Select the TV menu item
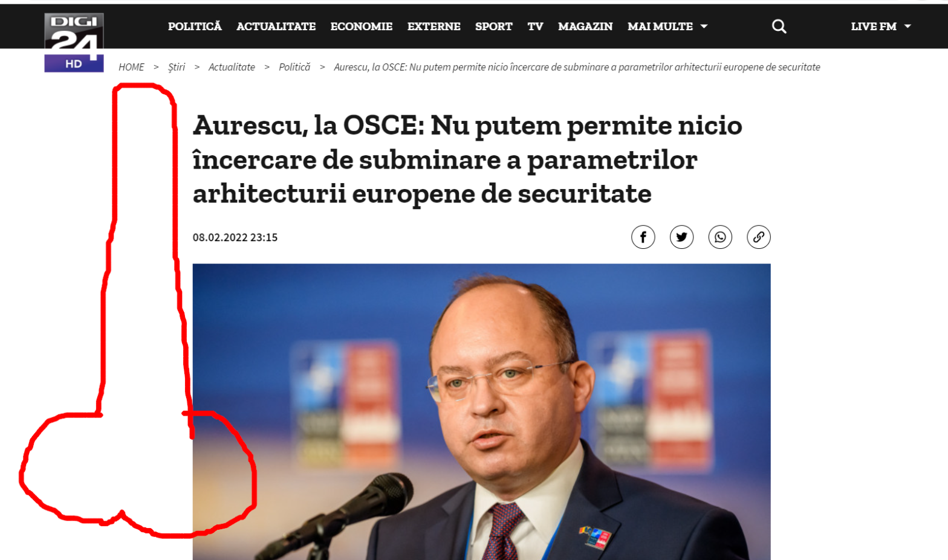The height and width of the screenshot is (560, 948). coord(535,27)
